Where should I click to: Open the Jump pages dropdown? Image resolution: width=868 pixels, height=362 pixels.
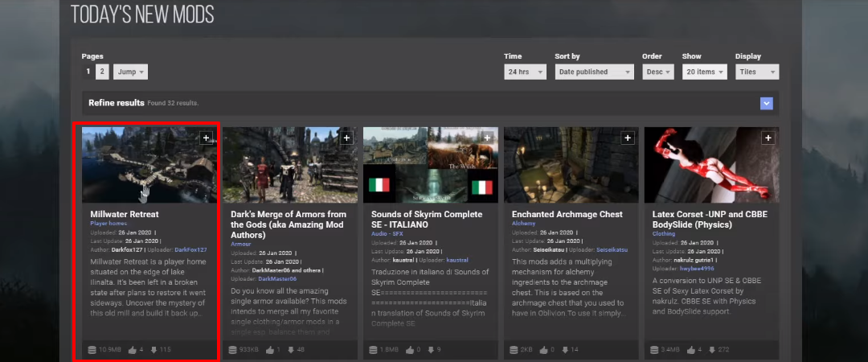[x=131, y=72]
